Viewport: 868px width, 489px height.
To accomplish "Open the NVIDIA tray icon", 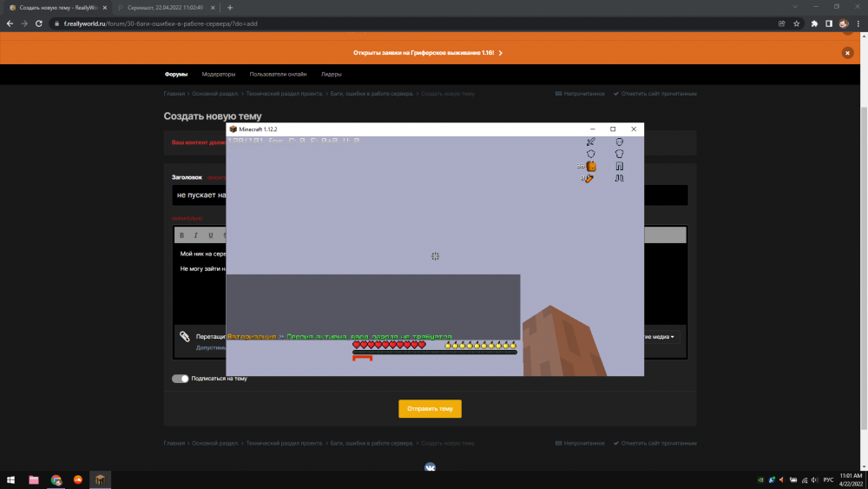I will tap(760, 479).
